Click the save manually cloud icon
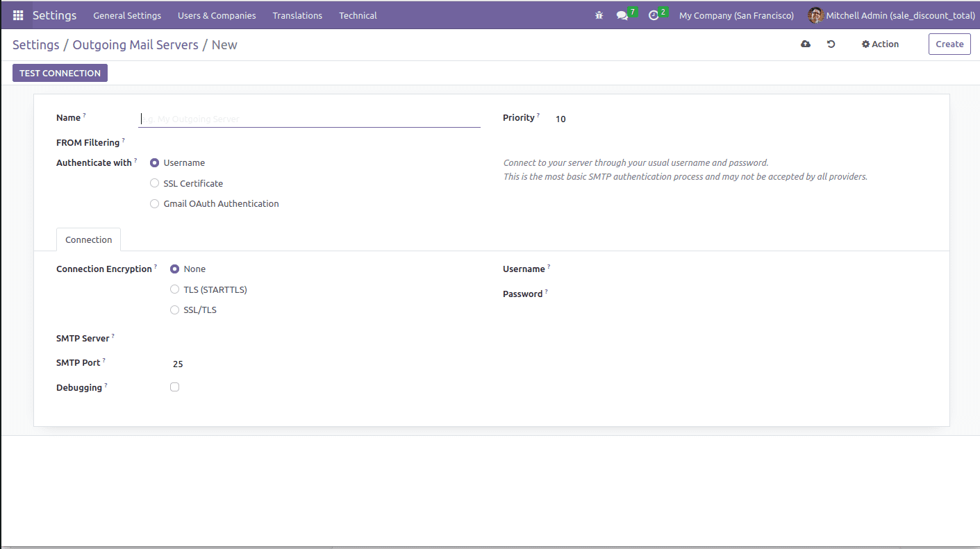 click(x=806, y=44)
